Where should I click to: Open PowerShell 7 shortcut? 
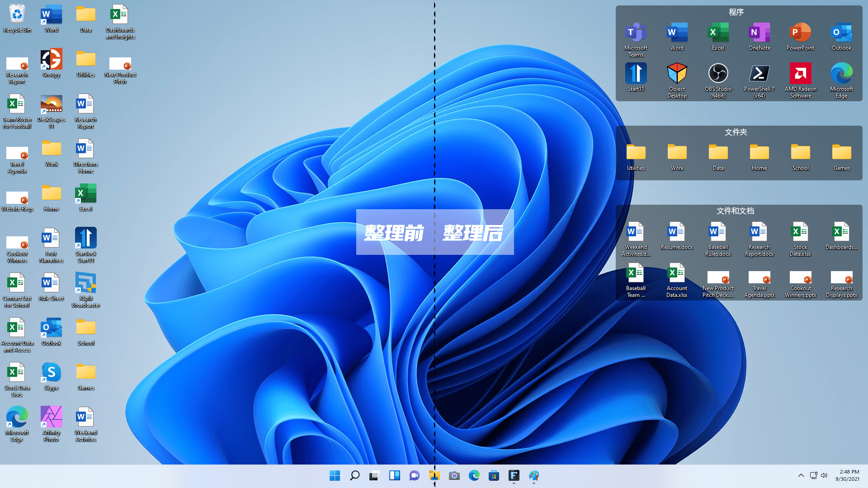pos(759,73)
